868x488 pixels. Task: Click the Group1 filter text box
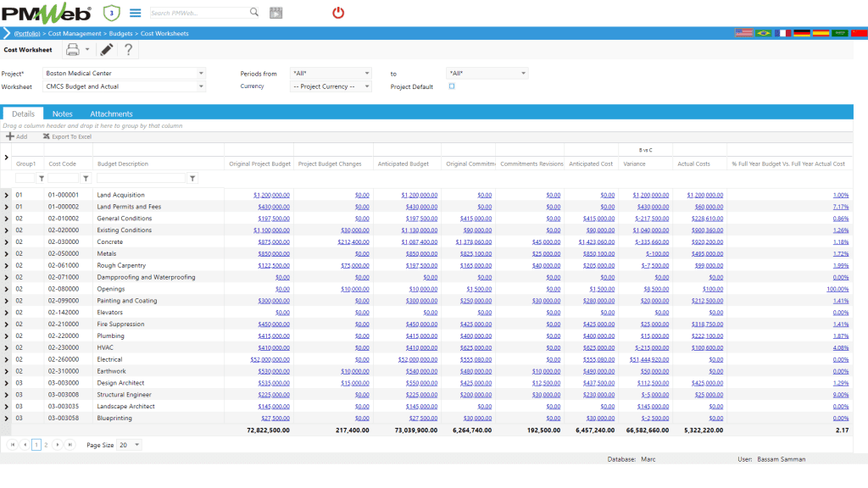pyautogui.click(x=25, y=178)
